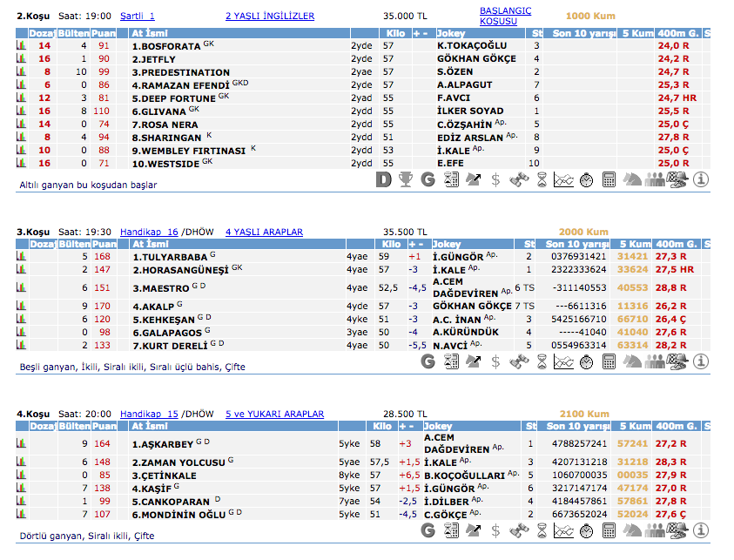734x560 pixels.
Task: Click the '4 YAŞLI ARAPLAR' link
Action: click(264, 232)
